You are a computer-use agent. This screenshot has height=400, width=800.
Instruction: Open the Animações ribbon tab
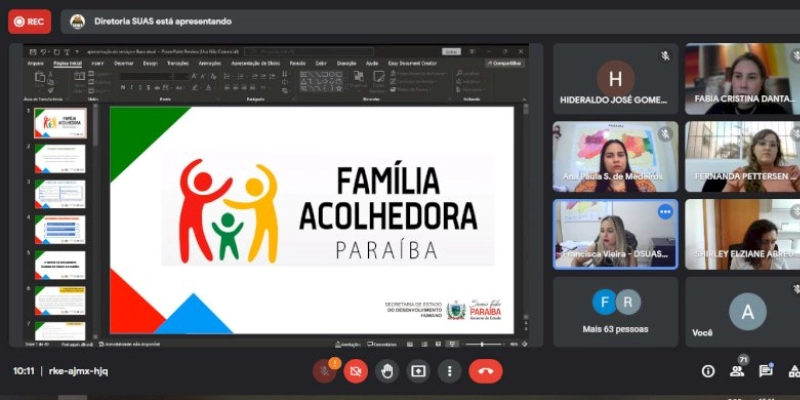point(210,63)
